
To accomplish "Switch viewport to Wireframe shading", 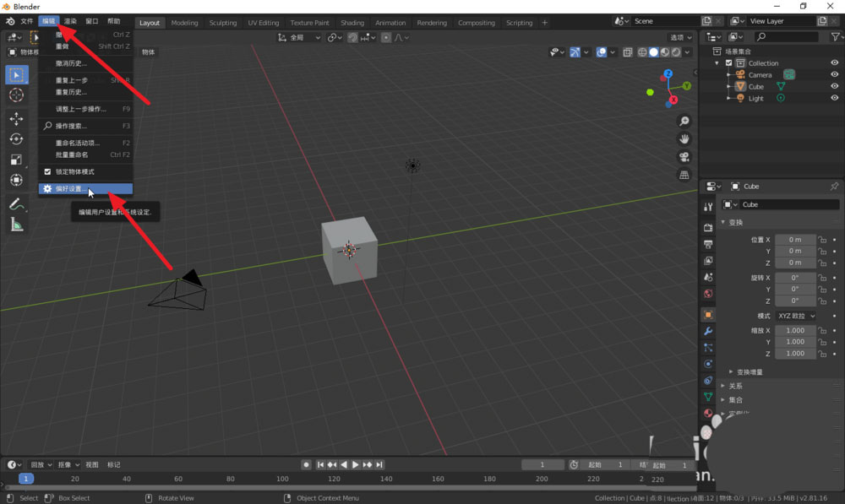I will tap(642, 51).
